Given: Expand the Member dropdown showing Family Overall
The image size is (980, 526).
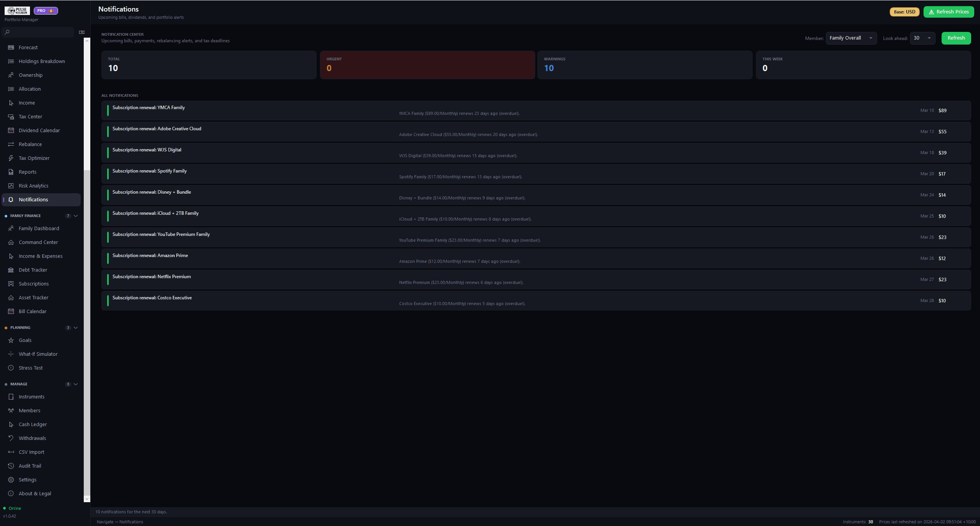Looking at the screenshot, I should click(x=851, y=38).
